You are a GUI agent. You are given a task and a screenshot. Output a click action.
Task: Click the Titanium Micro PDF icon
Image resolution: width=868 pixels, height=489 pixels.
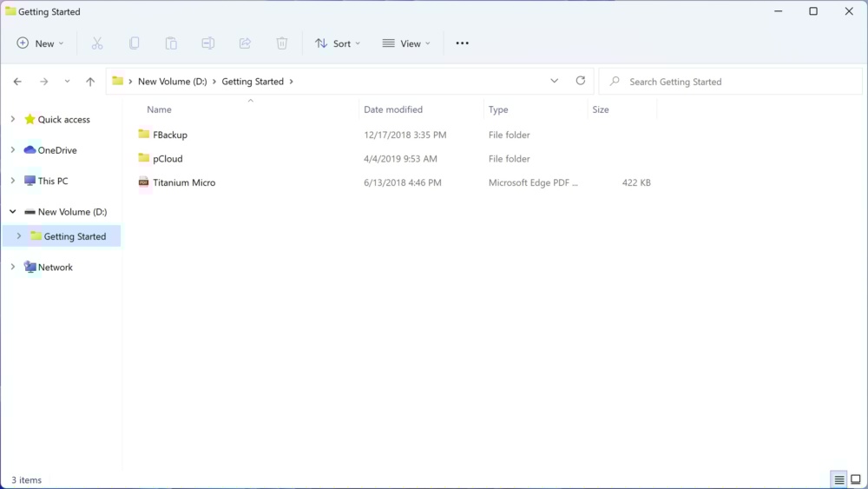[x=143, y=182]
